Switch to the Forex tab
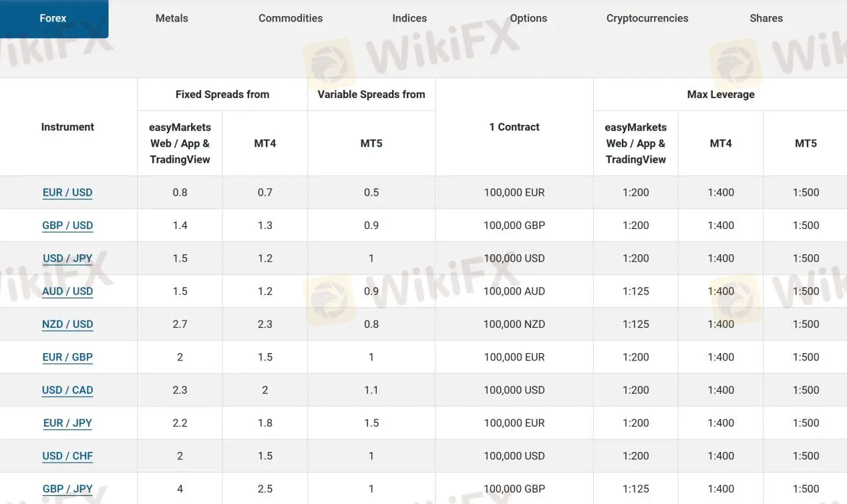 [x=53, y=19]
